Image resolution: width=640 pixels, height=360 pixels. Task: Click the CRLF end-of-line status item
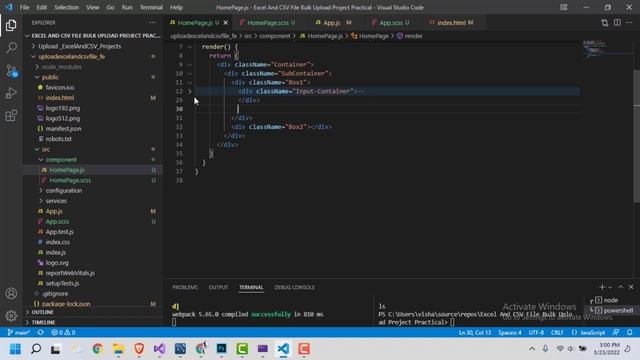pos(557,332)
